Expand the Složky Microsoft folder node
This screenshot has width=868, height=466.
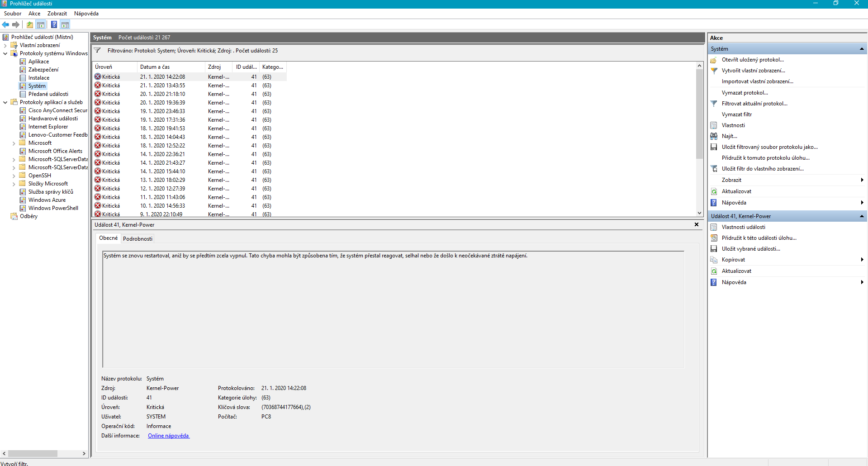(14, 184)
